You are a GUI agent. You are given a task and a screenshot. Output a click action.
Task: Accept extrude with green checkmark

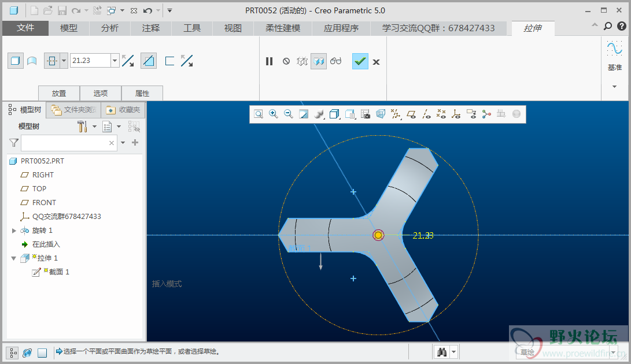click(360, 61)
